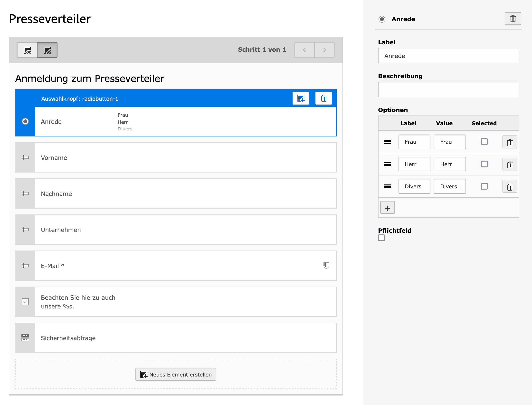
Task: Click into the Beschreibung input field
Action: (448, 90)
